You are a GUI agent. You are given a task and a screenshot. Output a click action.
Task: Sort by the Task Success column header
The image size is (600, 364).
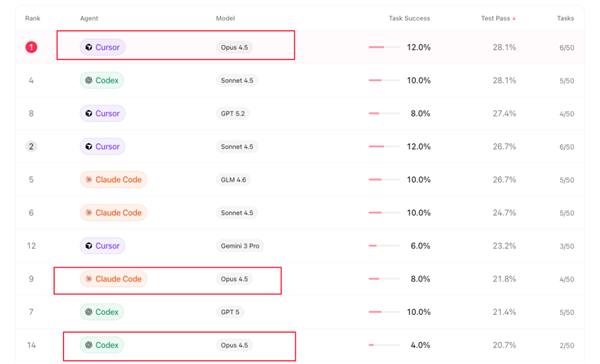(409, 18)
